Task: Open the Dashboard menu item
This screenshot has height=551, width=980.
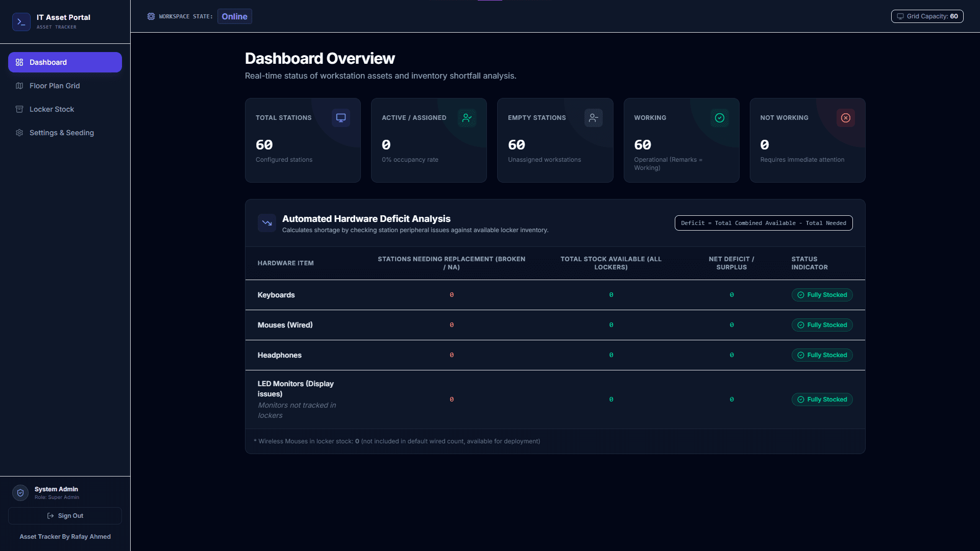Action: coord(65,62)
